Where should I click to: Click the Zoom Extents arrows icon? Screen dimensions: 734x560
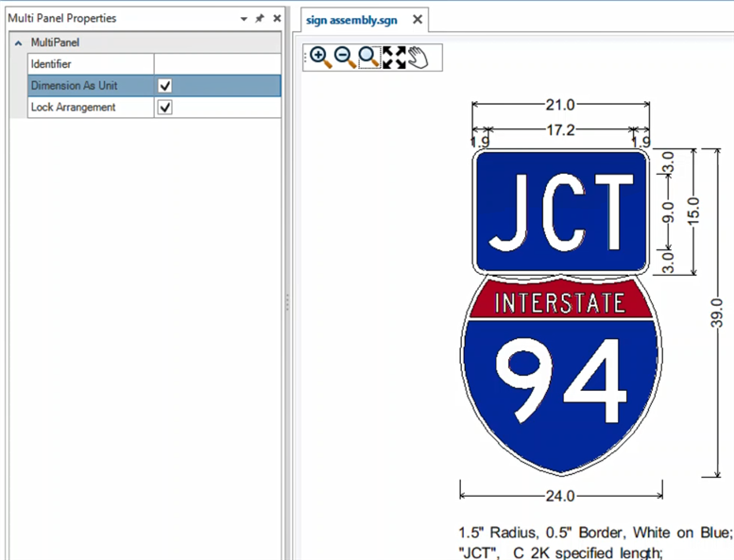pos(394,58)
